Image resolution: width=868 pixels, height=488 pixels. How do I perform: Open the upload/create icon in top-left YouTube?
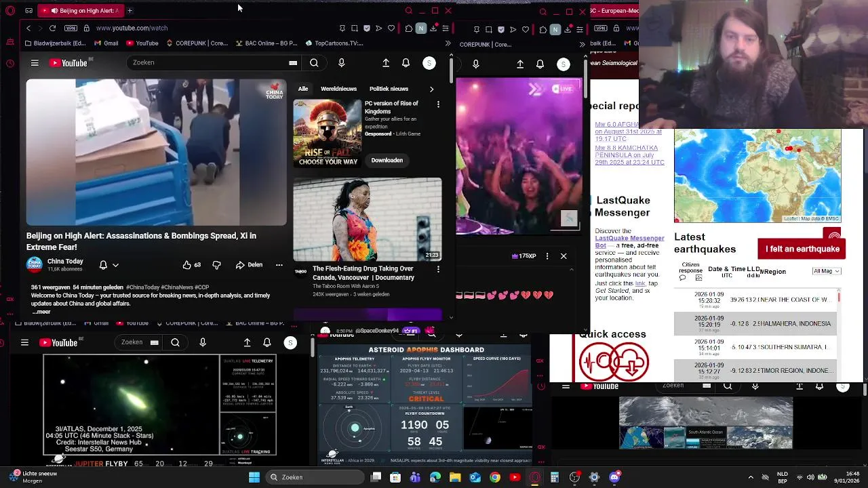click(x=385, y=62)
